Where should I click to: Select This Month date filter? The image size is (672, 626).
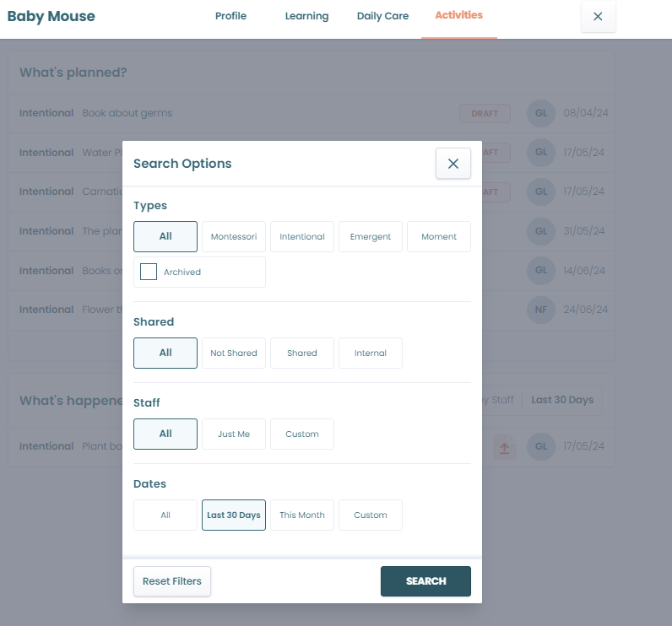pyautogui.click(x=302, y=515)
